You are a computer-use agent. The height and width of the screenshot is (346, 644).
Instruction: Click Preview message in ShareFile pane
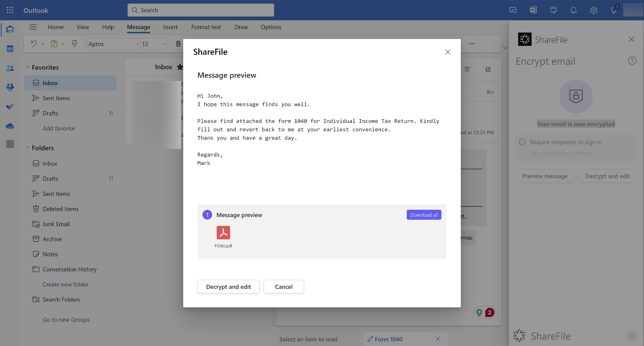click(545, 176)
